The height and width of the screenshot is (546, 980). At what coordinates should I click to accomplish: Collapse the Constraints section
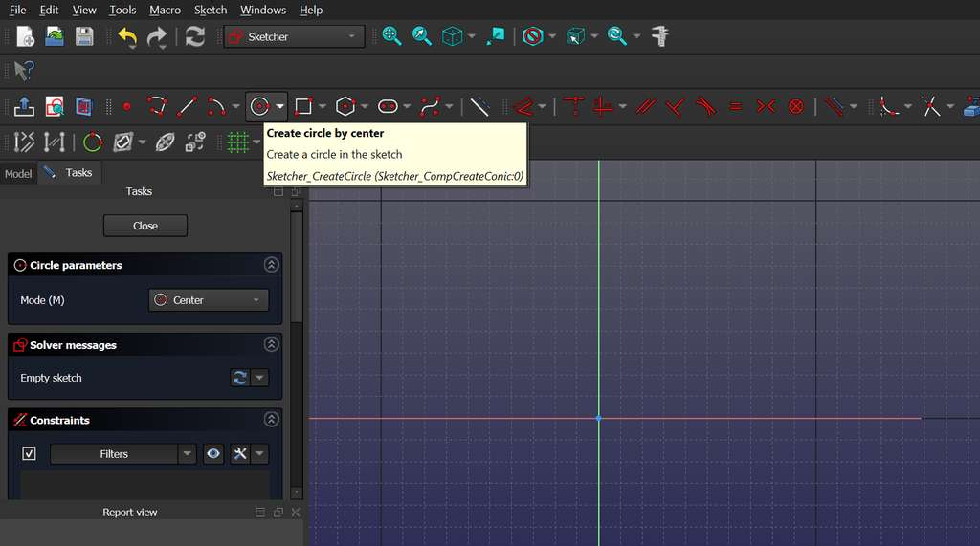(271, 419)
